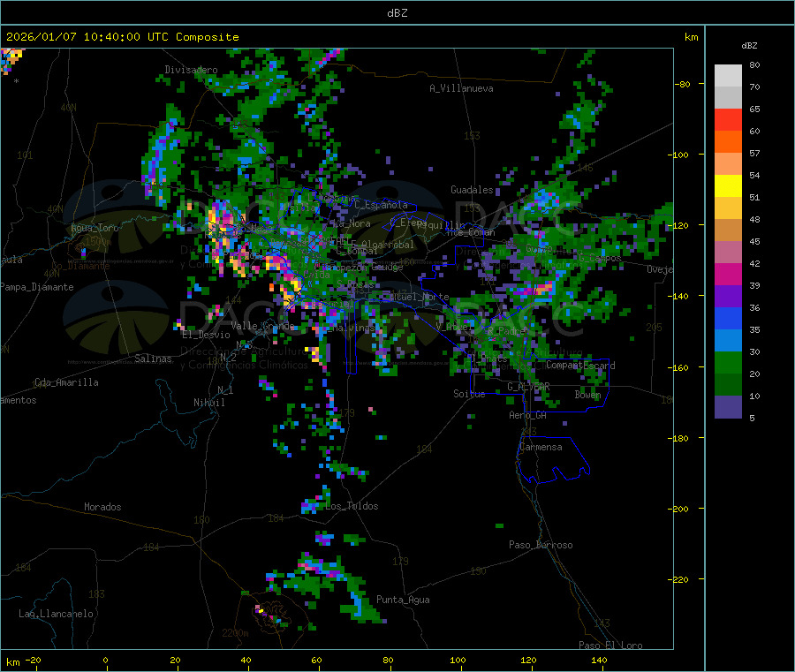Click the light blue 30–35 dBZ swatch
This screenshot has width=795, height=672.
pyautogui.click(x=728, y=341)
